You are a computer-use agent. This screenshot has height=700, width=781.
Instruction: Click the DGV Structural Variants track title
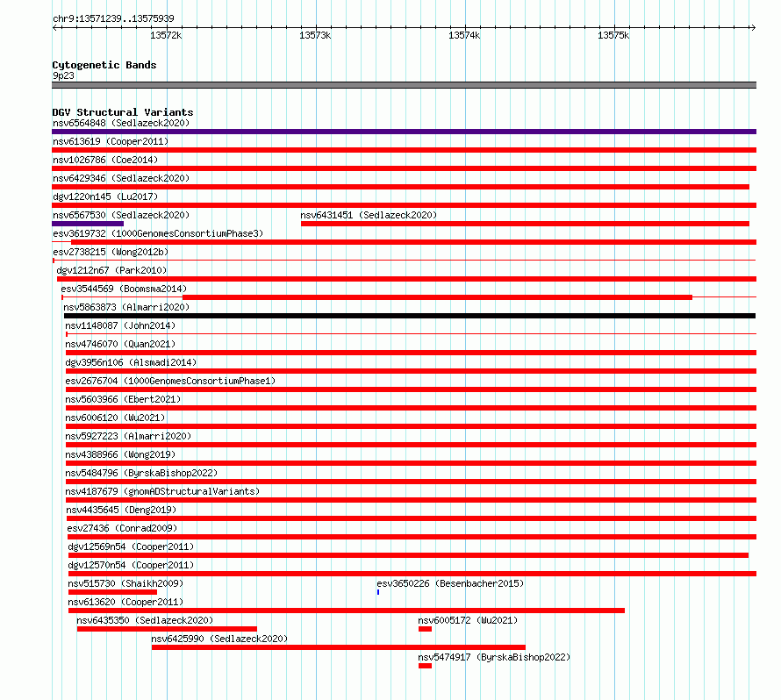click(123, 112)
